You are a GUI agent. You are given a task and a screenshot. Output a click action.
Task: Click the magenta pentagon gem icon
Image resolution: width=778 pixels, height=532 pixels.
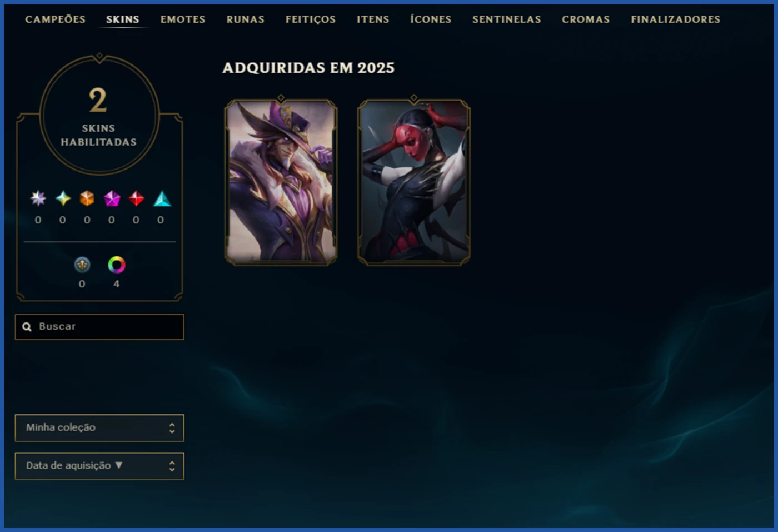click(x=112, y=198)
